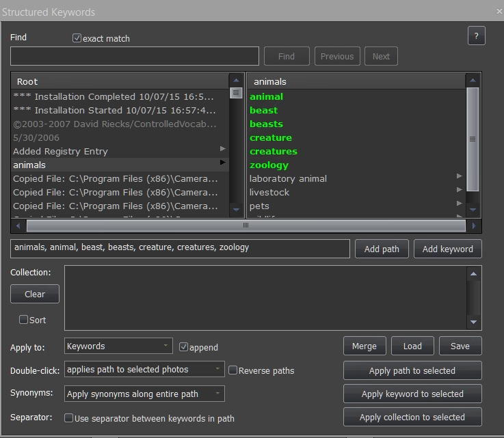The height and width of the screenshot is (438, 504).
Task: Click Root column scroll up arrow
Action: point(236,80)
